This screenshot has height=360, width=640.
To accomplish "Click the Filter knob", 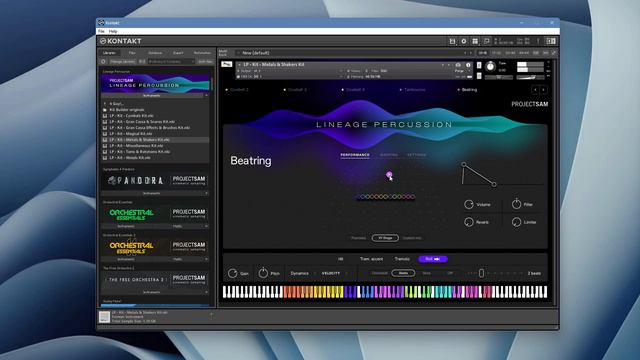I will [x=516, y=204].
